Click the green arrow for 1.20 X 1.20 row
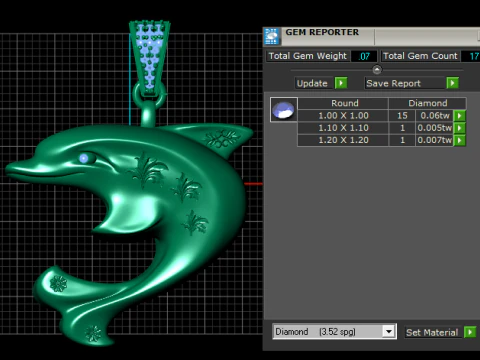 tap(460, 140)
